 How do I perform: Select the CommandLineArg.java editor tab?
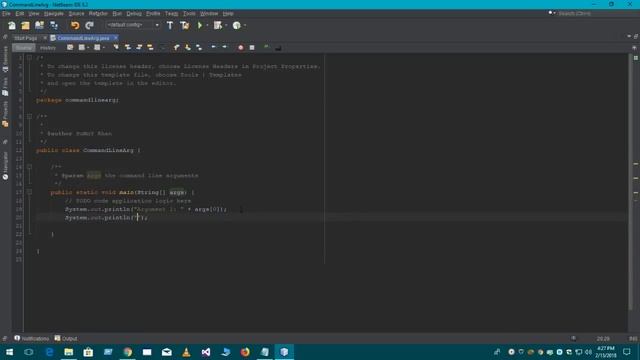83,38
